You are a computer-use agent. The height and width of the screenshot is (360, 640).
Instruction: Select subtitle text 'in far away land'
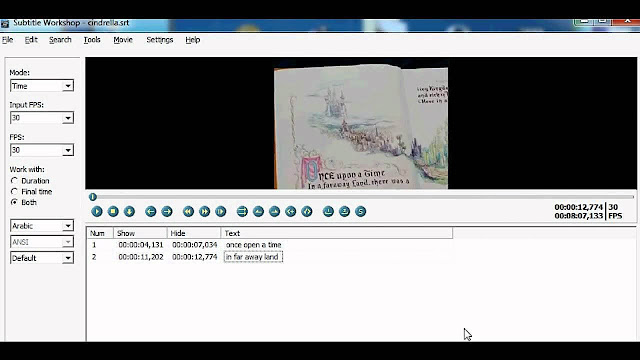253,257
